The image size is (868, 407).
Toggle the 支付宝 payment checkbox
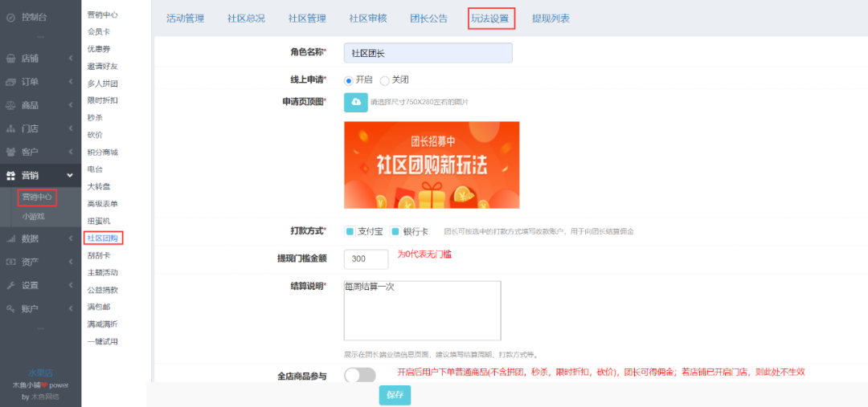[x=350, y=231]
